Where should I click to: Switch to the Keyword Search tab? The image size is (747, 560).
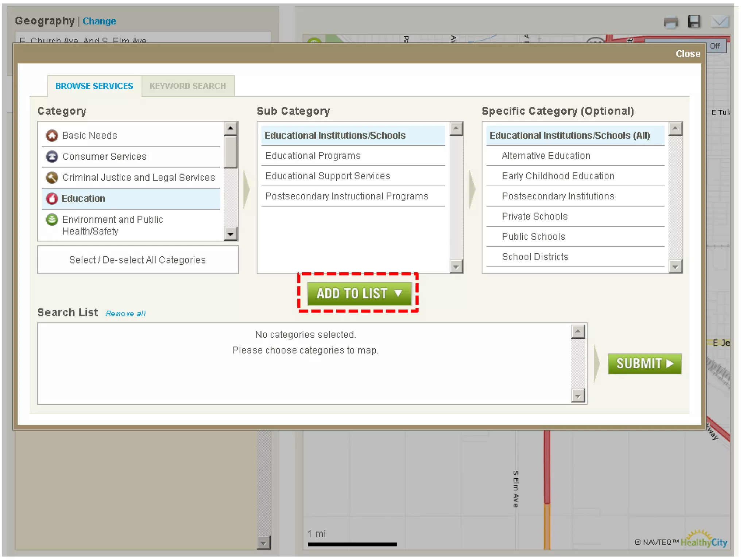(x=188, y=86)
